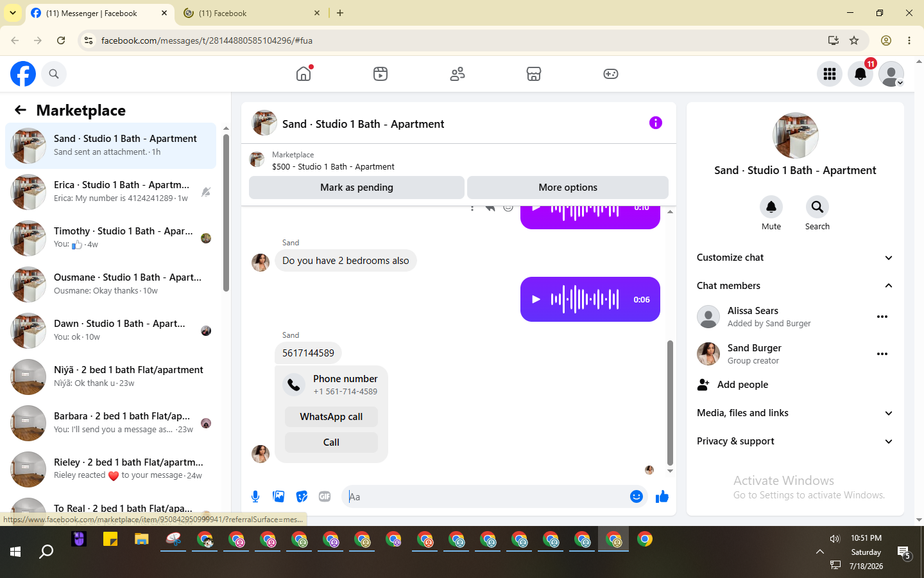Switch to the Messenger | Facebook browser tab
924x578 pixels.
click(x=99, y=13)
